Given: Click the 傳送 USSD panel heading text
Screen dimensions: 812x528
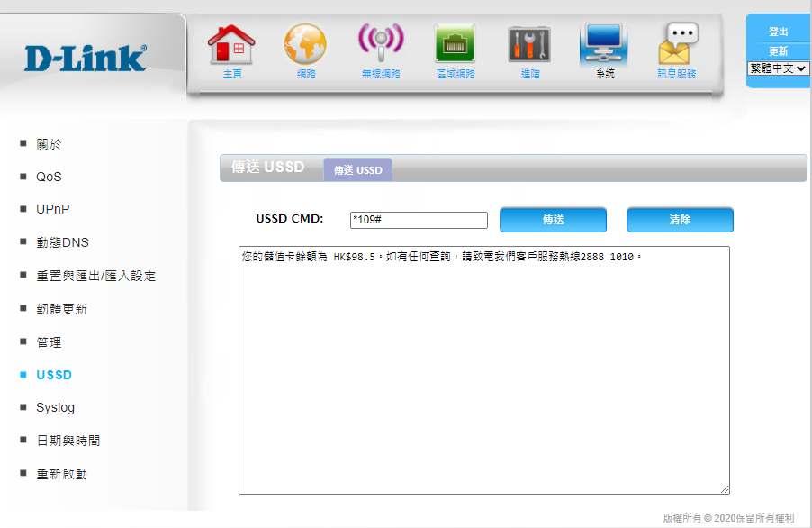Looking at the screenshot, I should pos(267,167).
